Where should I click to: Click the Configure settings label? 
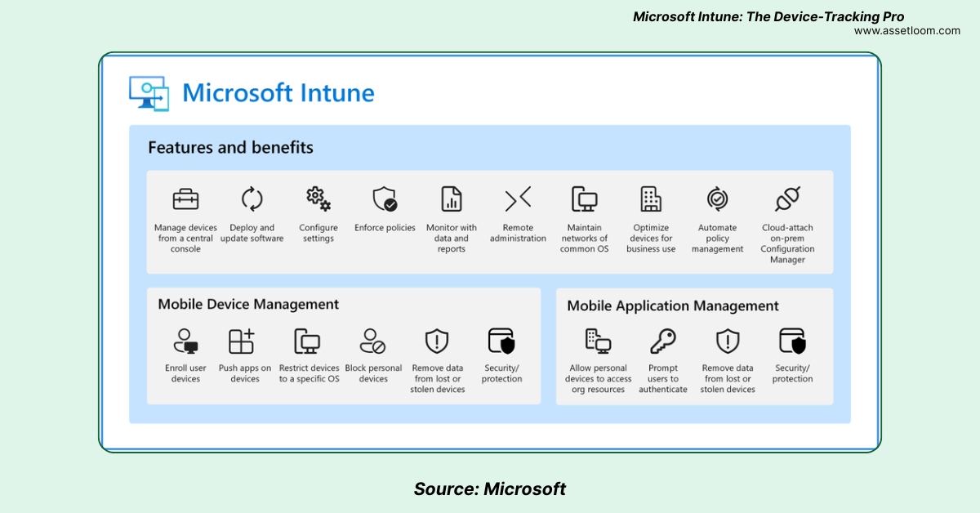pos(318,233)
